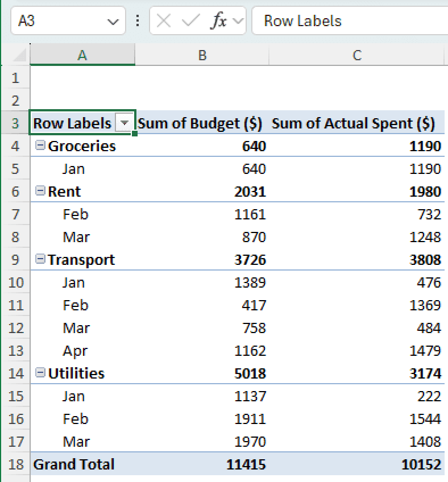Click the filter icon on the Row Labels header
Image resolution: width=448 pixels, height=482 pixels.
[x=125, y=123]
